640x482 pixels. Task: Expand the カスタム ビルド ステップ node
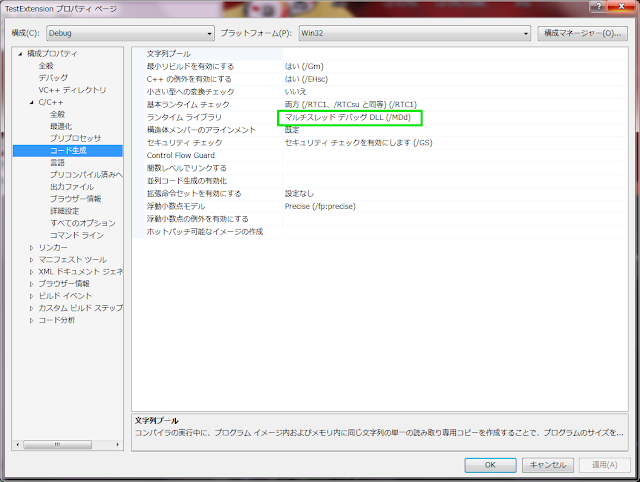[31, 308]
